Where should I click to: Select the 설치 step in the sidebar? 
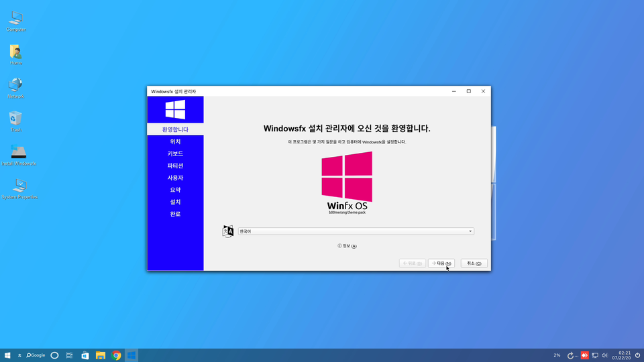(175, 202)
